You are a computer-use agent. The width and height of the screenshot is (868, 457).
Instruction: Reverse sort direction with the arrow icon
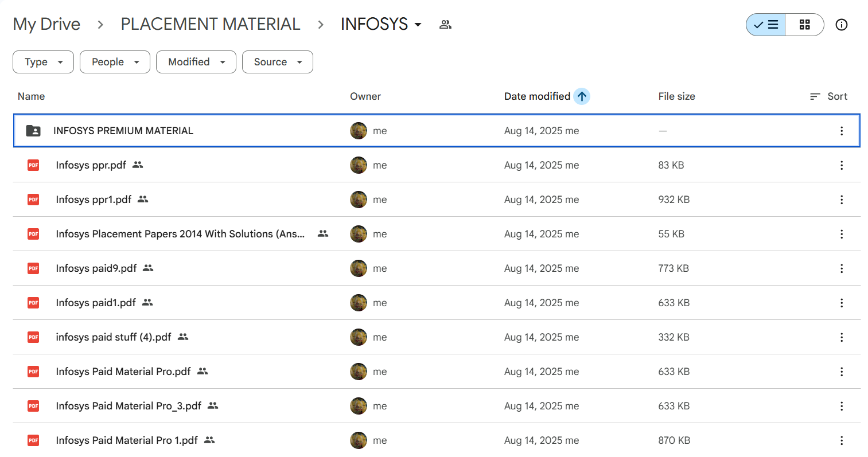point(582,96)
